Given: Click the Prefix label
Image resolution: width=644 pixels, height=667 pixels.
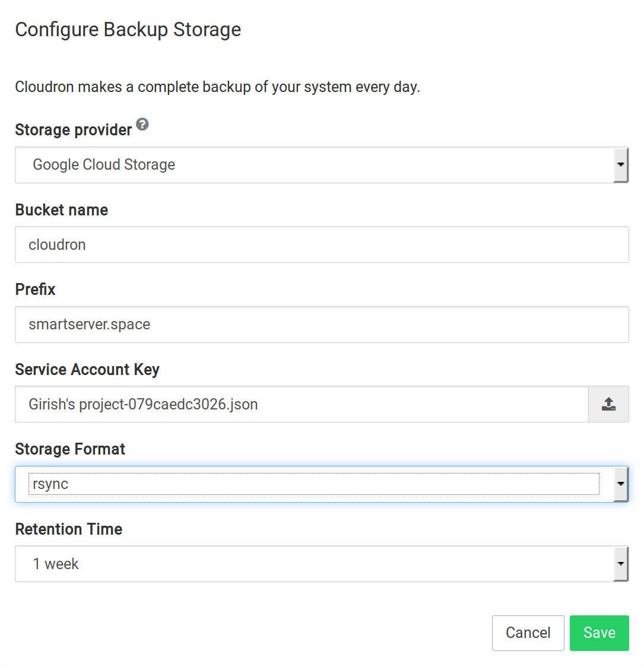Looking at the screenshot, I should 36,290.
